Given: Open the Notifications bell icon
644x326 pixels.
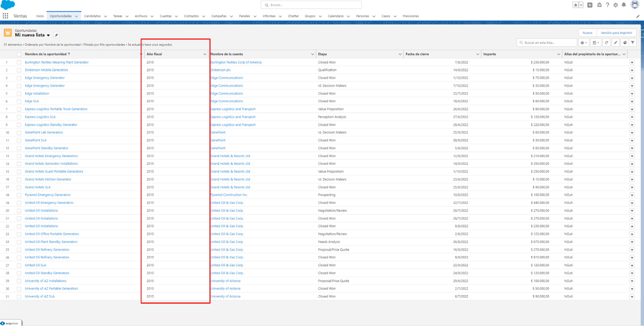Looking at the screenshot, I should [x=624, y=5].
